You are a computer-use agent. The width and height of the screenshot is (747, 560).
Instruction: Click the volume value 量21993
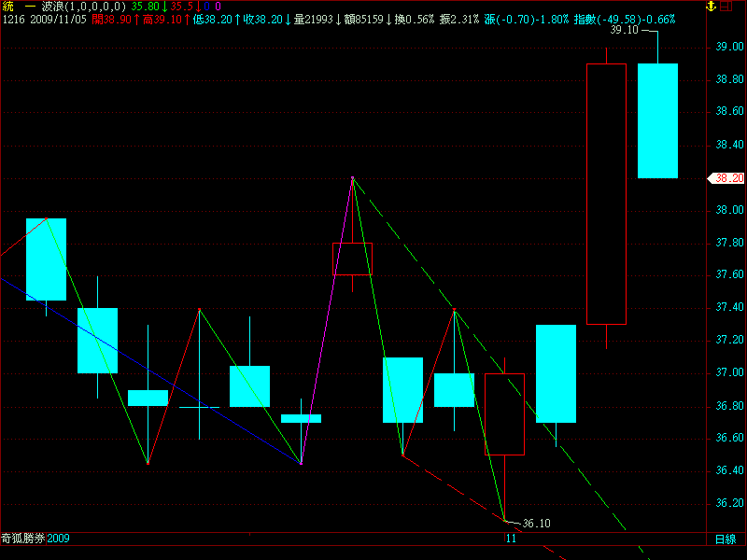[314, 20]
